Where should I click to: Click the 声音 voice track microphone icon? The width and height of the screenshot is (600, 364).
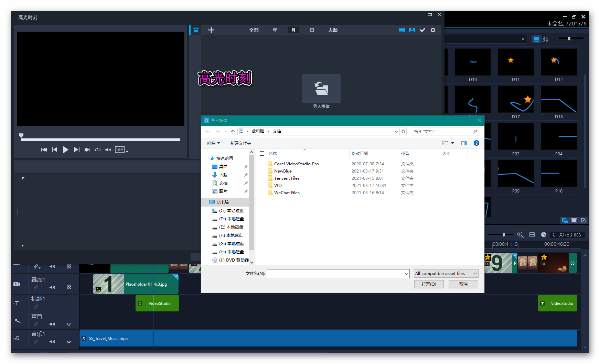(17, 321)
